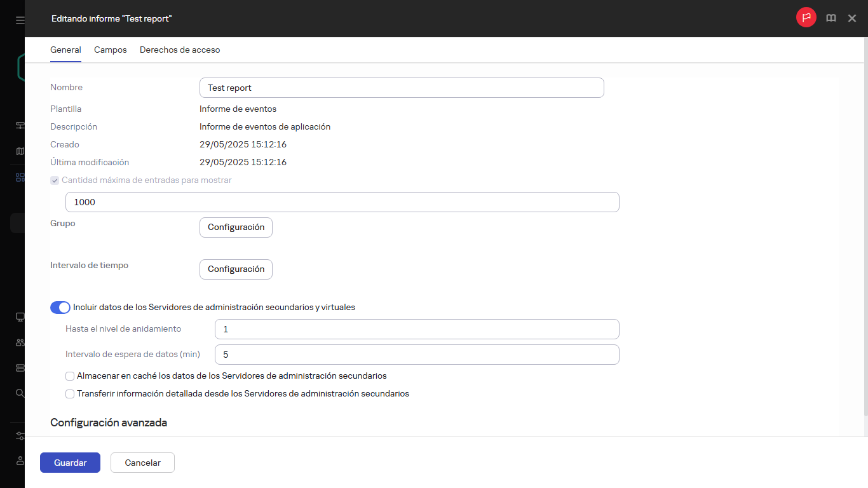Disable the Incluir datos de los Servidores toggle
This screenshot has height=488, width=868.
pyautogui.click(x=60, y=308)
